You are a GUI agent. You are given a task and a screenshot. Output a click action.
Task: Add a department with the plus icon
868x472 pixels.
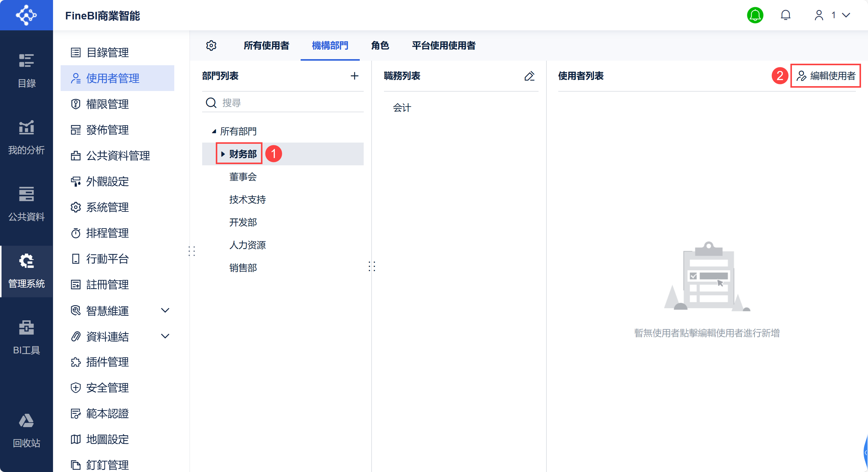click(354, 76)
